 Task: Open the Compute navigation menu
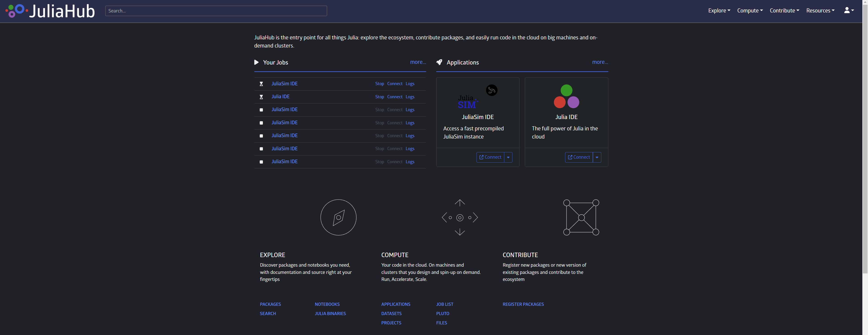pos(749,10)
